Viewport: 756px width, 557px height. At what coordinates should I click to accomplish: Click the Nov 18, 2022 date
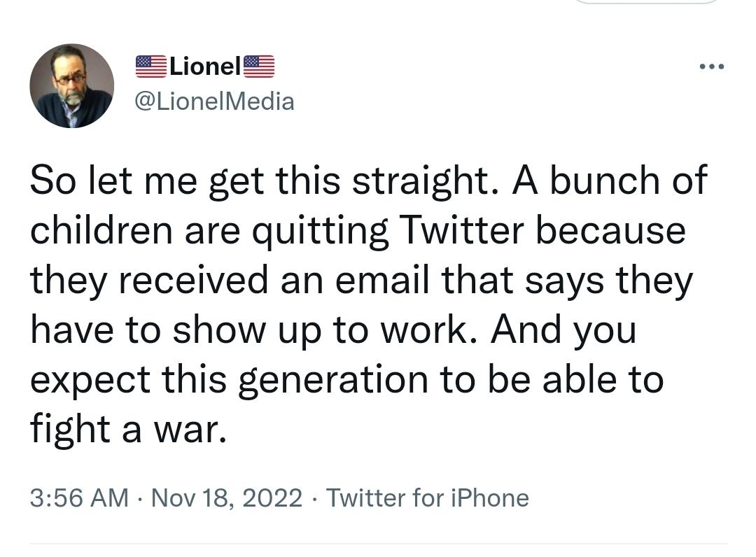point(227,498)
